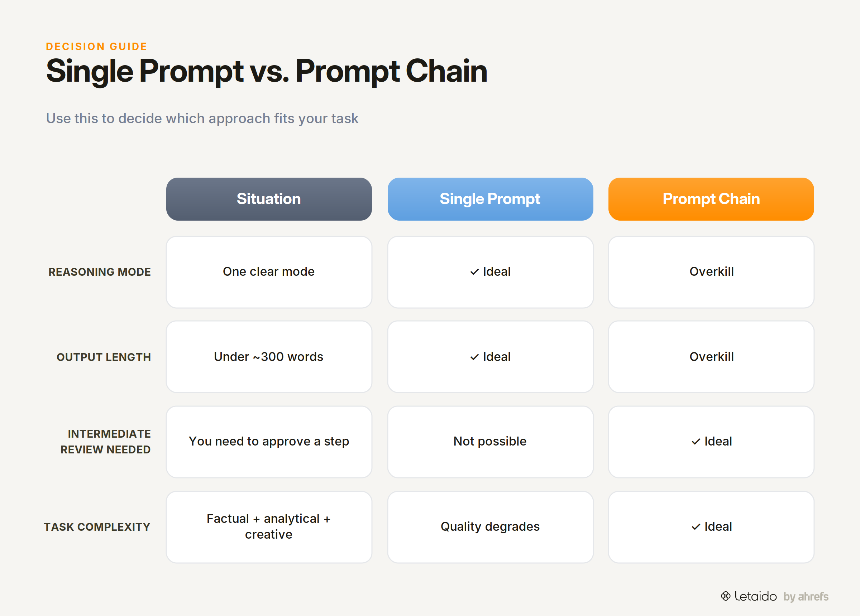The height and width of the screenshot is (616, 860).
Task: Select the orange Prompt Chain header
Action: click(x=711, y=199)
